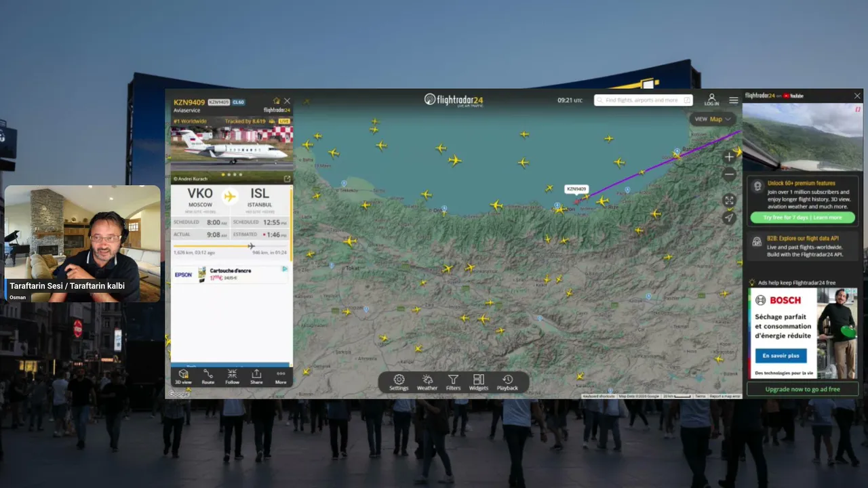Viewport: 868px width, 488px height.
Task: Center map on my location
Action: 729,218
